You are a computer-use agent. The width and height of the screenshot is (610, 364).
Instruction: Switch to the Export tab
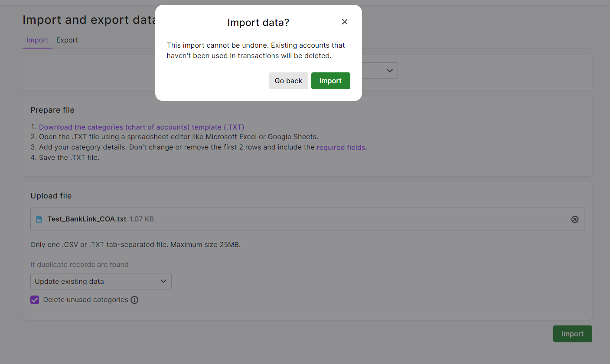click(67, 40)
